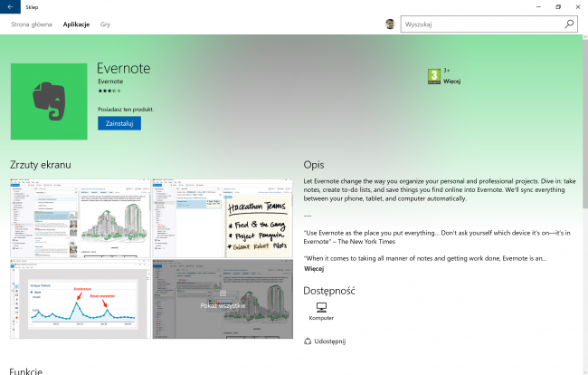Open the Hackathon Teams handwriting screenshot
Screen dimensions: 588x375
[223, 218]
